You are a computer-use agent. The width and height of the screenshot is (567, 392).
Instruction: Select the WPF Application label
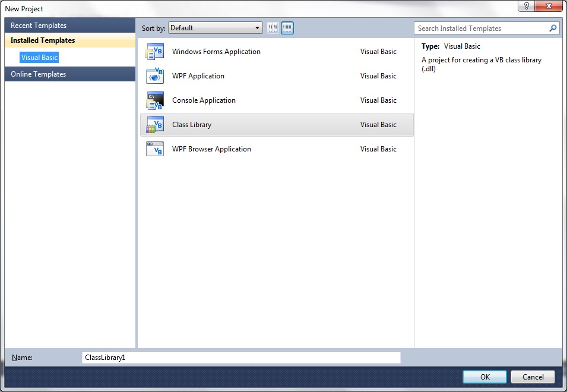198,76
